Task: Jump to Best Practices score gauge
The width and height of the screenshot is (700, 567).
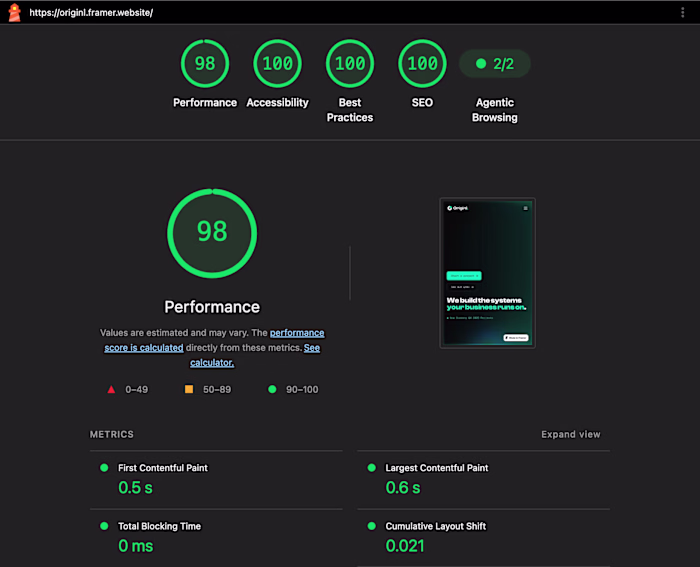Action: [x=350, y=63]
